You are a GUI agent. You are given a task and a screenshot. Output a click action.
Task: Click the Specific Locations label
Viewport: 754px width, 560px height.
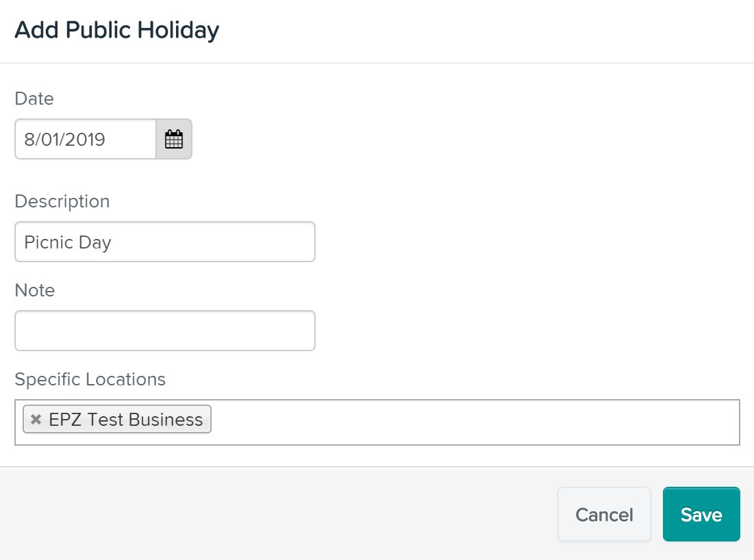[x=90, y=379]
